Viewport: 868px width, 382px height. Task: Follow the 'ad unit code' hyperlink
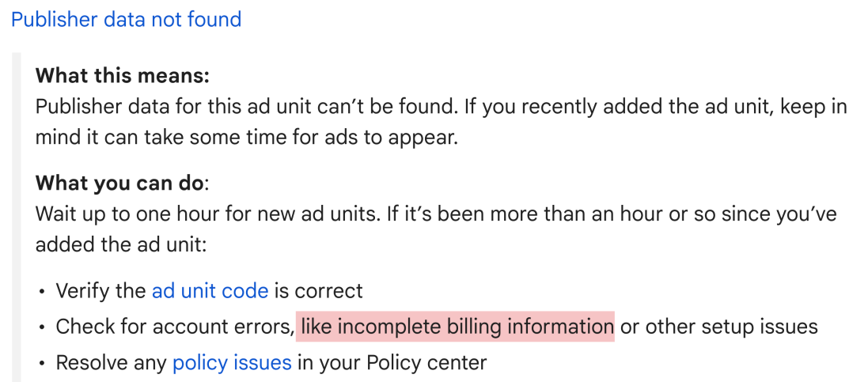point(210,290)
